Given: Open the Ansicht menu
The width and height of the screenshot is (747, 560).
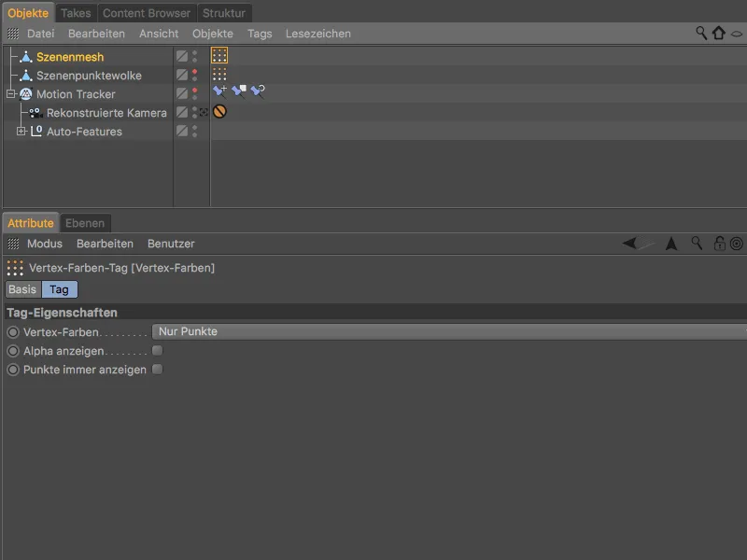Looking at the screenshot, I should pos(159,34).
